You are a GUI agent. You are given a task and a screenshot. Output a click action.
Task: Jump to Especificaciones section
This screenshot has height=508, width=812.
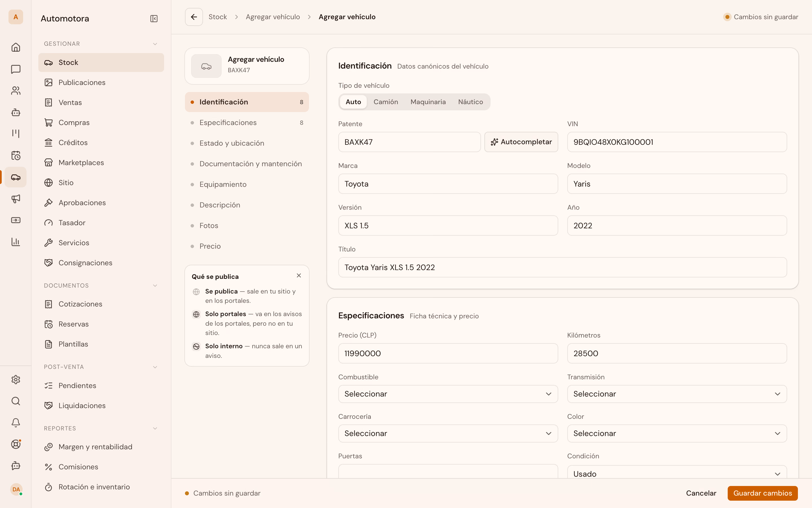point(247,123)
